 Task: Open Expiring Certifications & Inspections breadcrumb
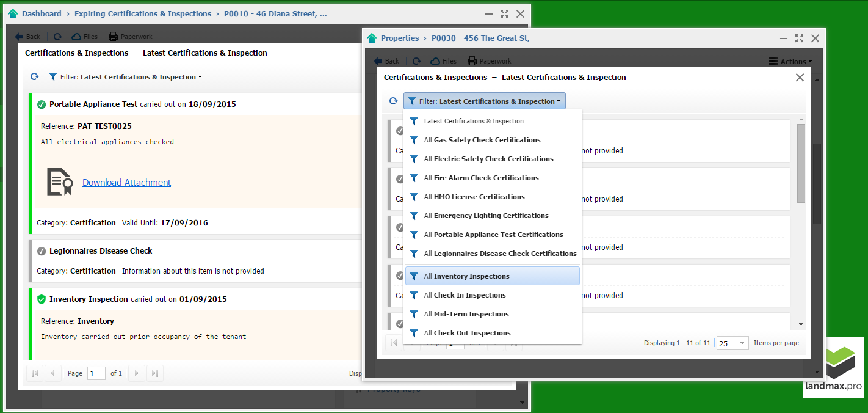click(143, 13)
